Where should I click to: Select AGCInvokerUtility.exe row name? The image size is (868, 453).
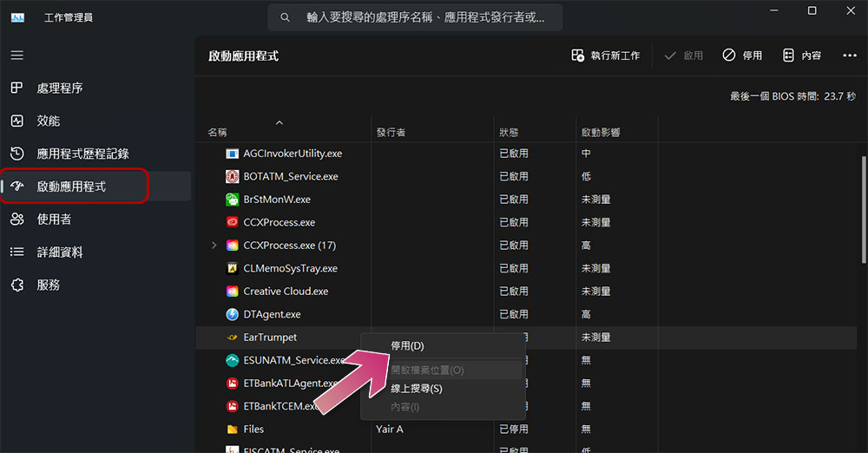point(293,154)
